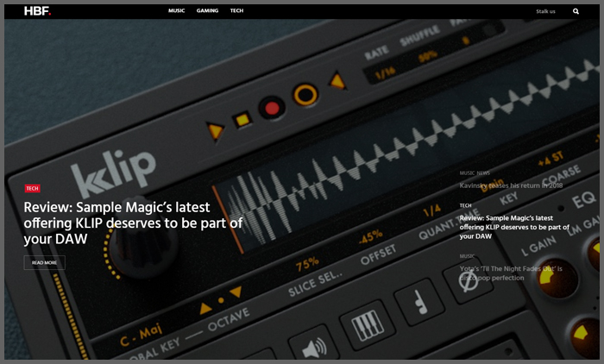Image resolution: width=604 pixels, height=364 pixels.
Task: Go to the Gaming section
Action: coord(207,11)
